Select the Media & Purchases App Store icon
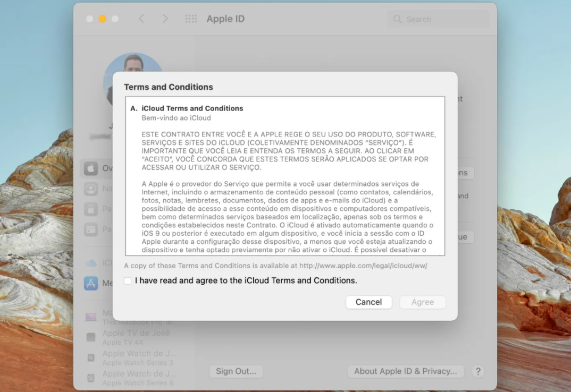571x392 pixels. click(91, 283)
